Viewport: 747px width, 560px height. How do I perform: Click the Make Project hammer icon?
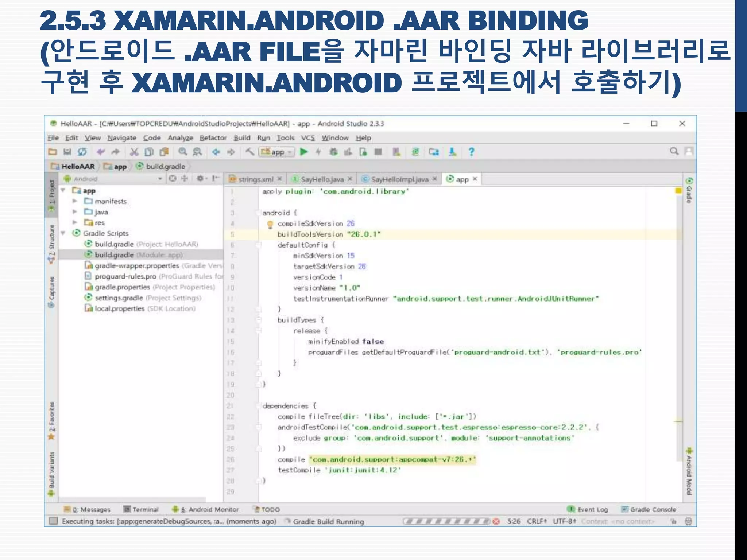click(x=250, y=152)
